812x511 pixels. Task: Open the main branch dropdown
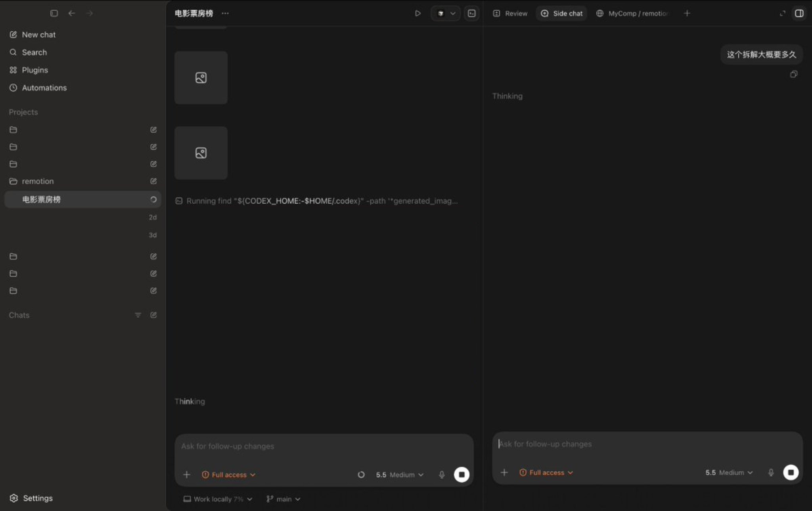[283, 499]
